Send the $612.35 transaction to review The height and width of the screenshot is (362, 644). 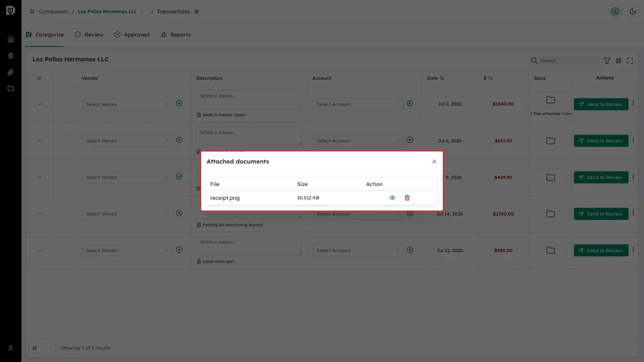pos(601,141)
